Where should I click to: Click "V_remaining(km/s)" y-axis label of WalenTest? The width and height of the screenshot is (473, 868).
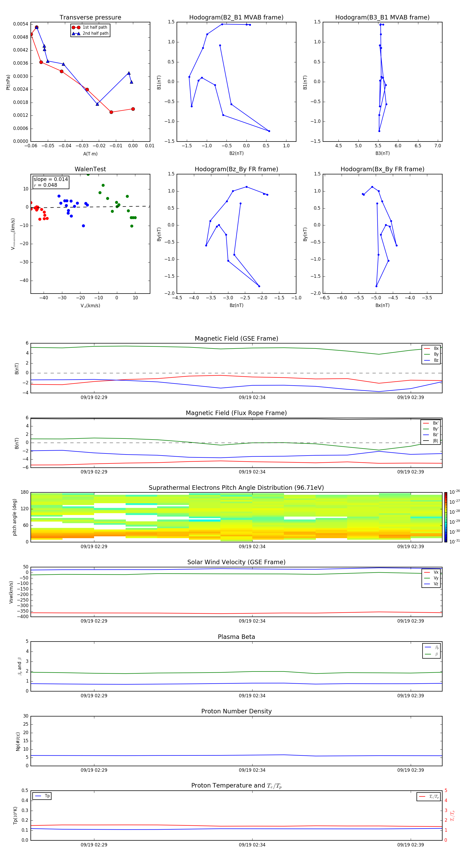[13, 234]
